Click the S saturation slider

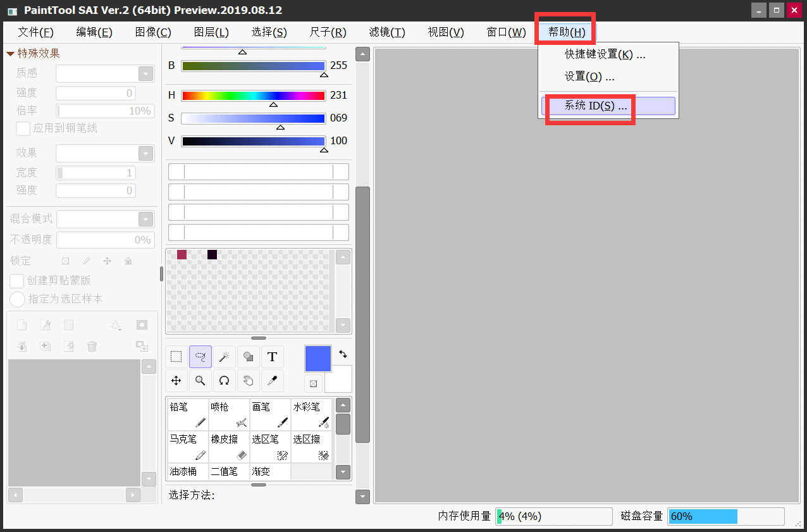pyautogui.click(x=253, y=118)
